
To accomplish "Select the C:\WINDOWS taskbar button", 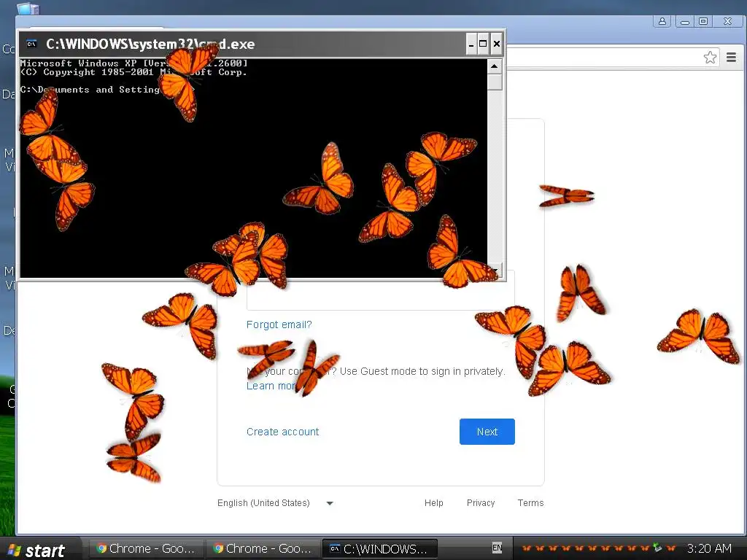I will [x=379, y=548].
